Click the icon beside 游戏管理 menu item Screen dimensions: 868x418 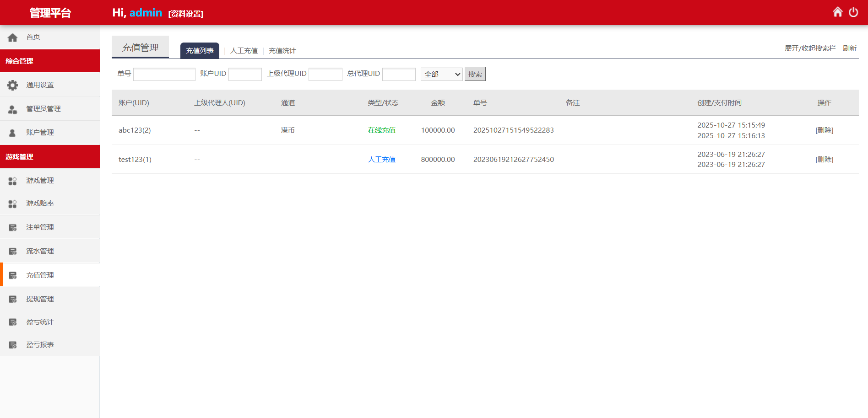click(12, 181)
